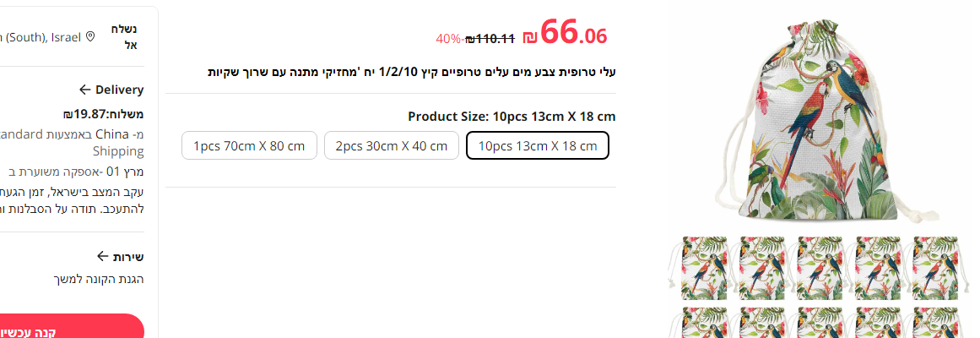Select the 2pcs 30cm X 40 cm size

coord(392,145)
